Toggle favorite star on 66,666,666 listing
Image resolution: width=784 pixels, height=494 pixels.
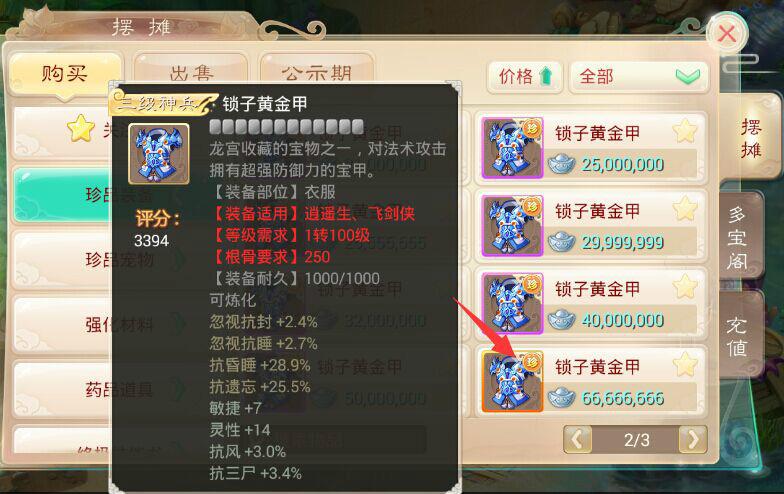[x=685, y=364]
